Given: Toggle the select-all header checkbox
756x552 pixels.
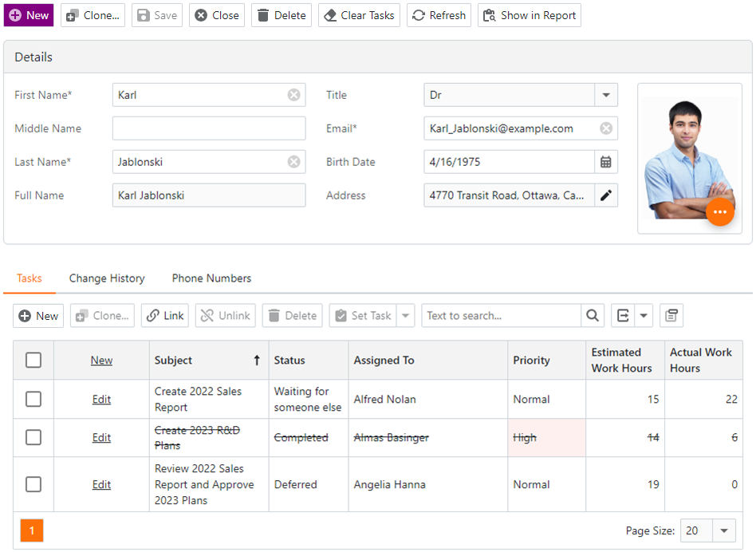Looking at the screenshot, I should pos(33,360).
